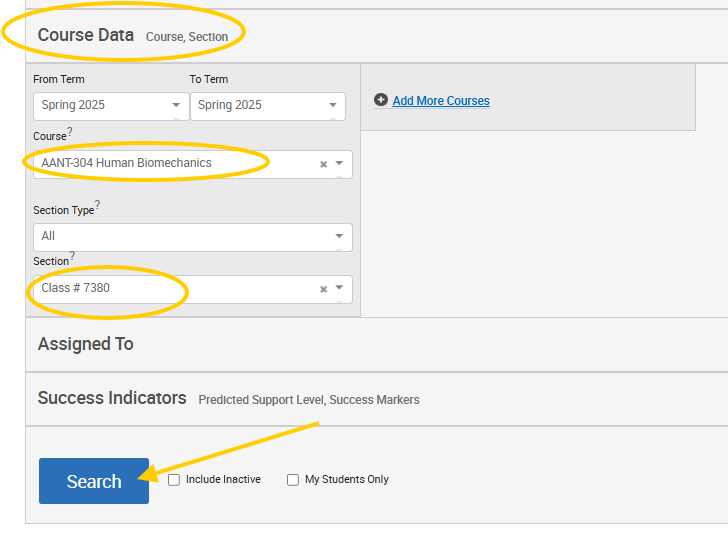Clear the AANT-304 Human Biomechanics course selection
Screen dimensions: 728x541
click(x=323, y=164)
